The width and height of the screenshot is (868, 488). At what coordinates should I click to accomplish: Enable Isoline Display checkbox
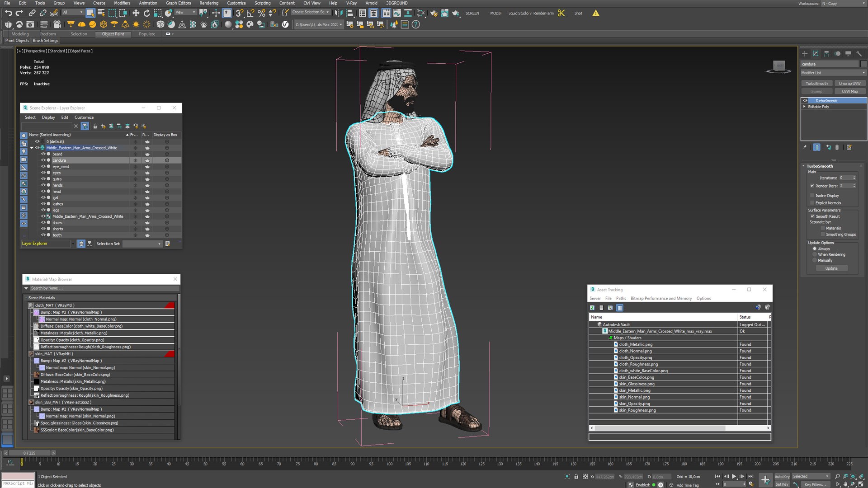[812, 196]
